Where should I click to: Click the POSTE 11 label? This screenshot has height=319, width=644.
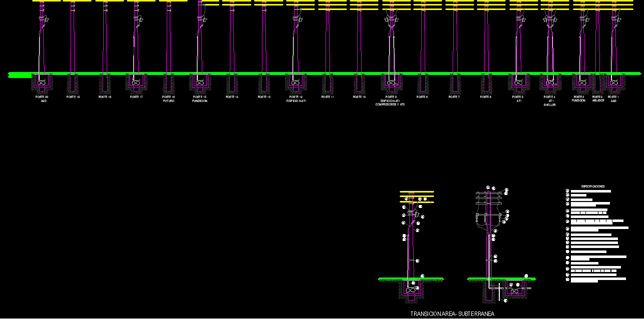pos(328,97)
